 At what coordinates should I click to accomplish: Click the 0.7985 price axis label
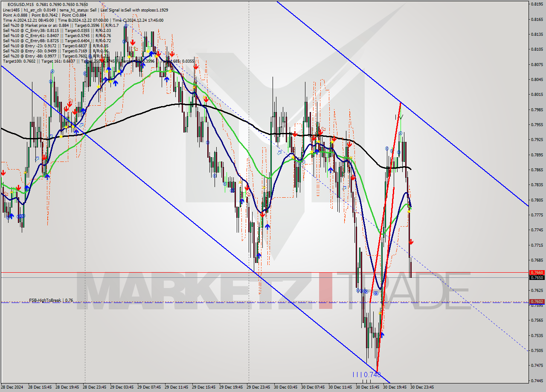[x=537, y=110]
